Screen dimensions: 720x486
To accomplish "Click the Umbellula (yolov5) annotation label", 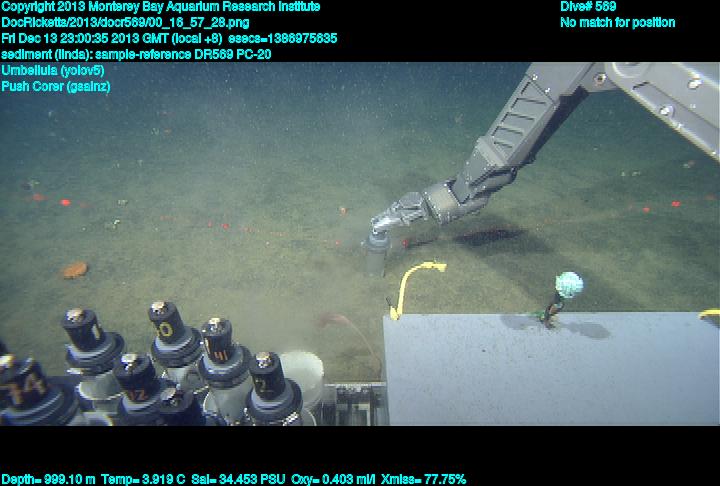I will (53, 71).
